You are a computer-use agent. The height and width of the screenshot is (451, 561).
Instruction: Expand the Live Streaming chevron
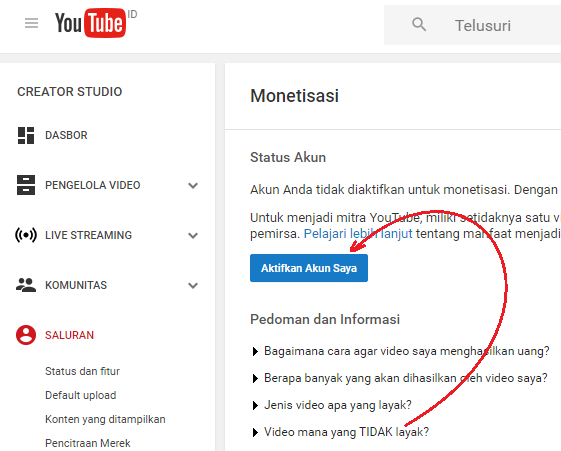click(x=193, y=236)
